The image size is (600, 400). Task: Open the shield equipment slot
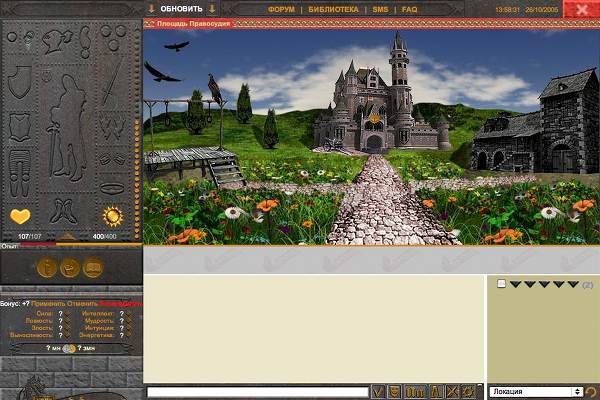click(x=20, y=82)
